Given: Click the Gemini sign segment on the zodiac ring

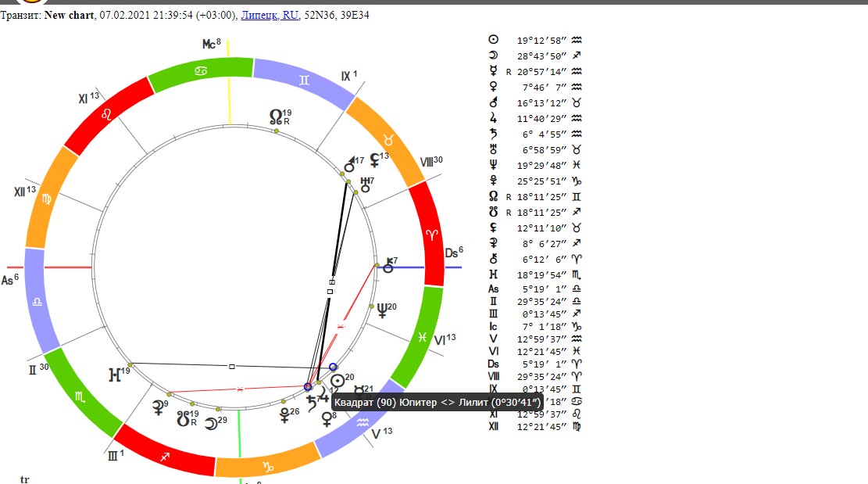Looking at the screenshot, I should coord(304,81).
